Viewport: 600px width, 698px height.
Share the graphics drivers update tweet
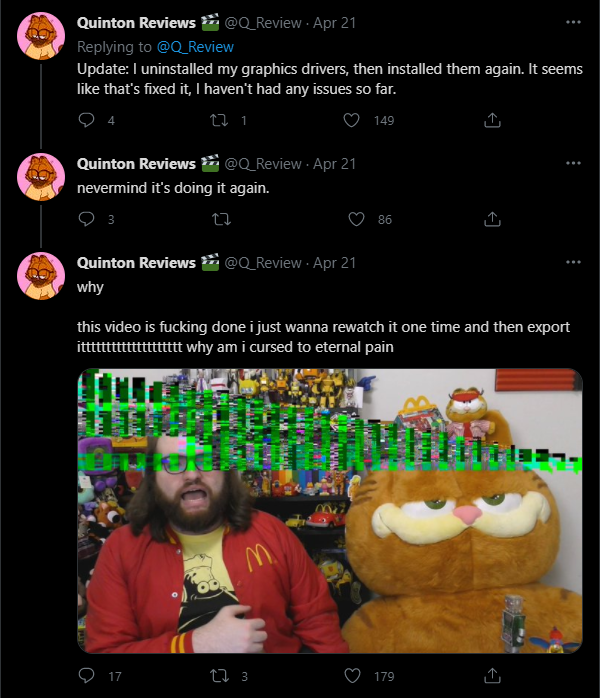pyautogui.click(x=492, y=120)
